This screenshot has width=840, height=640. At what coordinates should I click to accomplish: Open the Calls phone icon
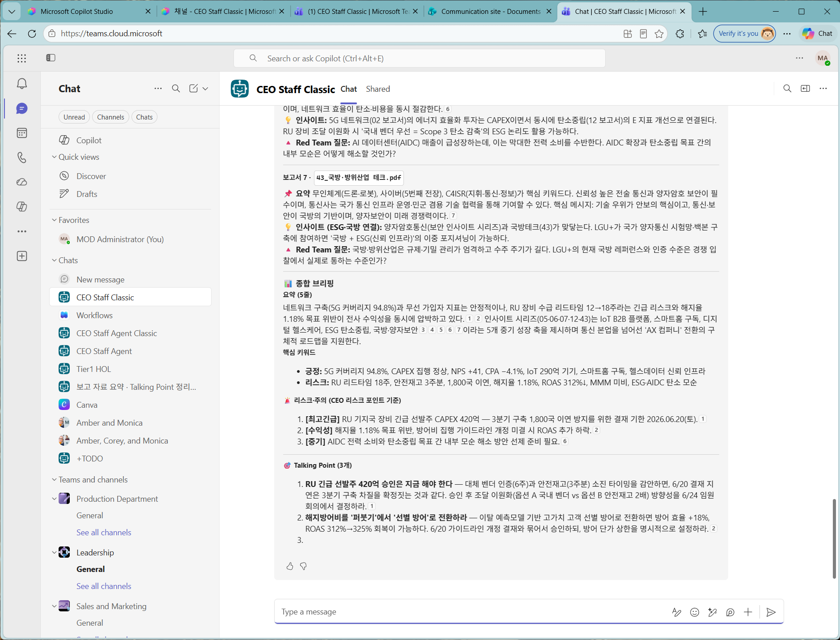[22, 158]
